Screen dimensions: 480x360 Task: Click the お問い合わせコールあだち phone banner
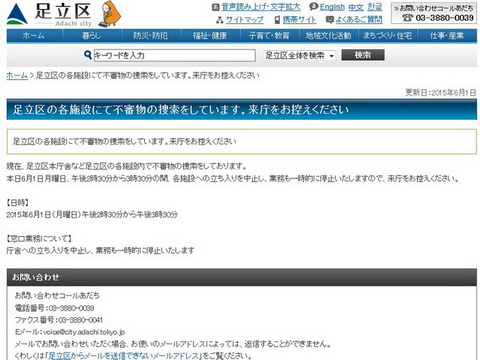coord(434,13)
